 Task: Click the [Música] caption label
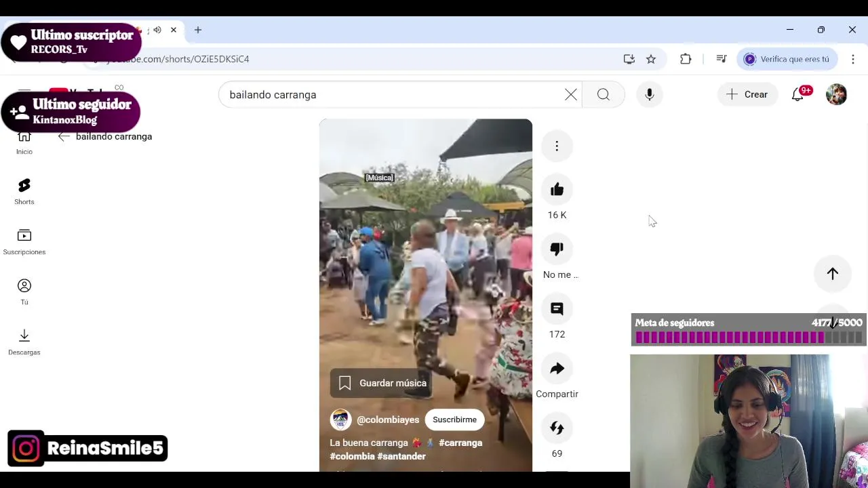(379, 178)
